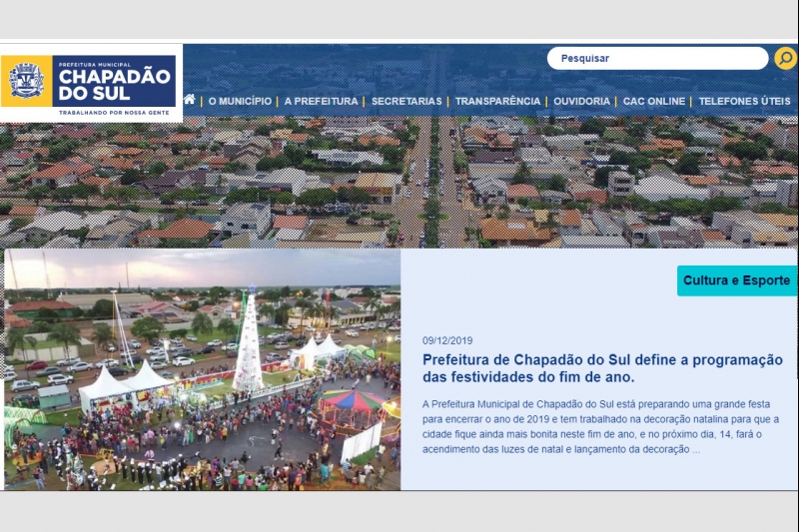Click the yellow search magnifier button

[x=786, y=58]
